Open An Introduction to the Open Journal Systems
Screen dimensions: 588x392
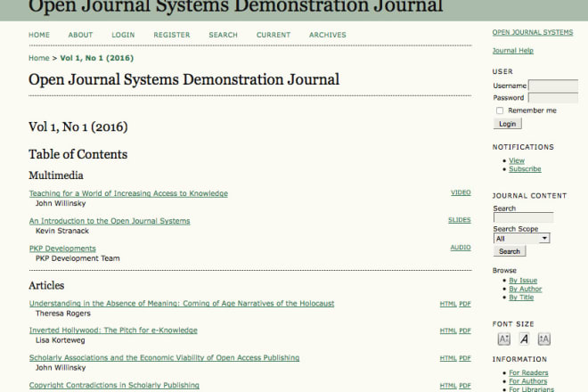[110, 221]
